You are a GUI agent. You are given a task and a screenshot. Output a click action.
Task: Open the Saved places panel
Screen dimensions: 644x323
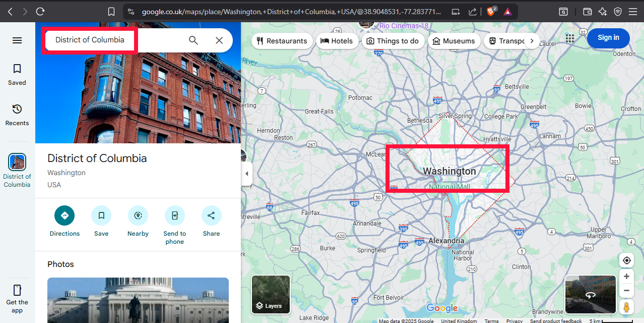(17, 74)
